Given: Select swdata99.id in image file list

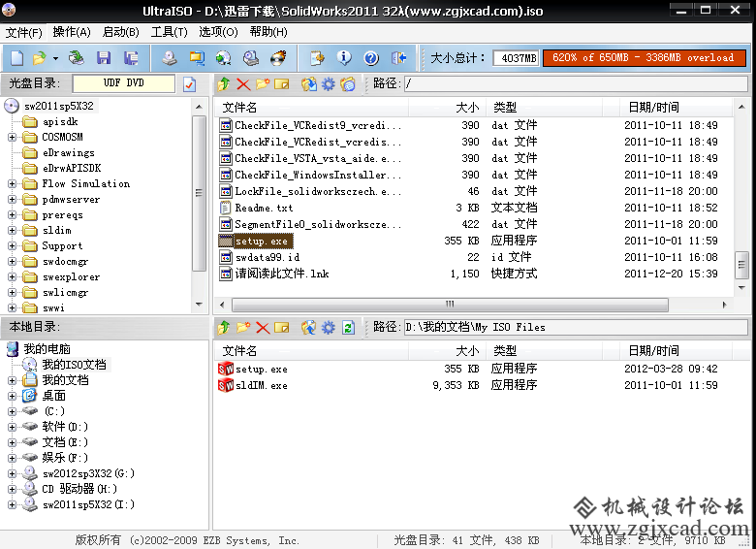Looking at the screenshot, I should click(x=268, y=258).
